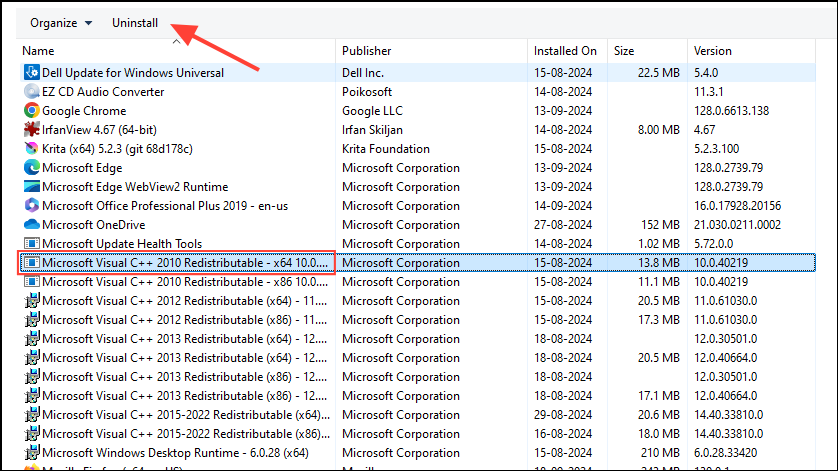This screenshot has width=838, height=471.
Task: Click the EZ CD Audio Converter disc icon
Action: coord(32,91)
